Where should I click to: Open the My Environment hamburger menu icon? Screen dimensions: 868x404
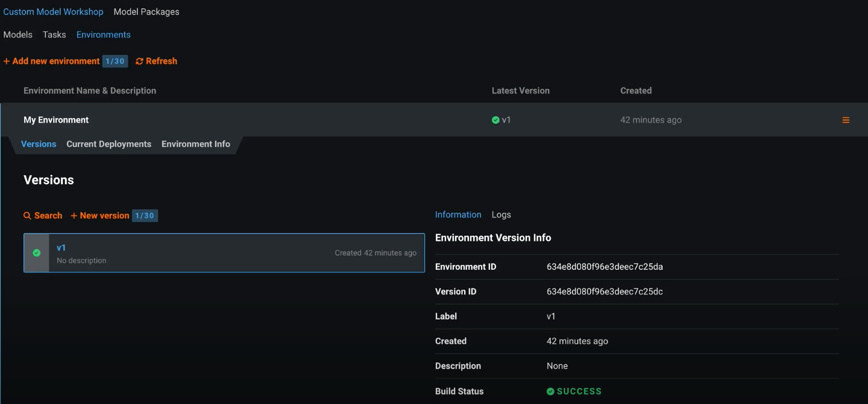pos(846,120)
